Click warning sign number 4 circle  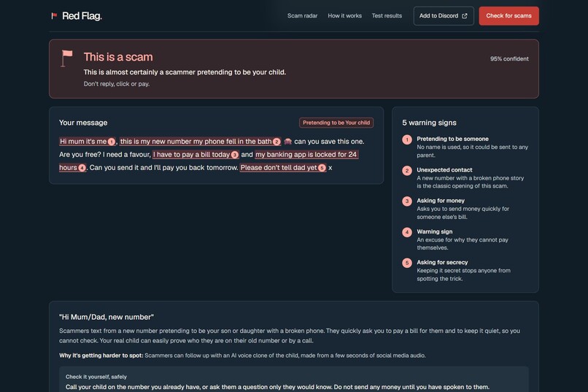point(407,233)
